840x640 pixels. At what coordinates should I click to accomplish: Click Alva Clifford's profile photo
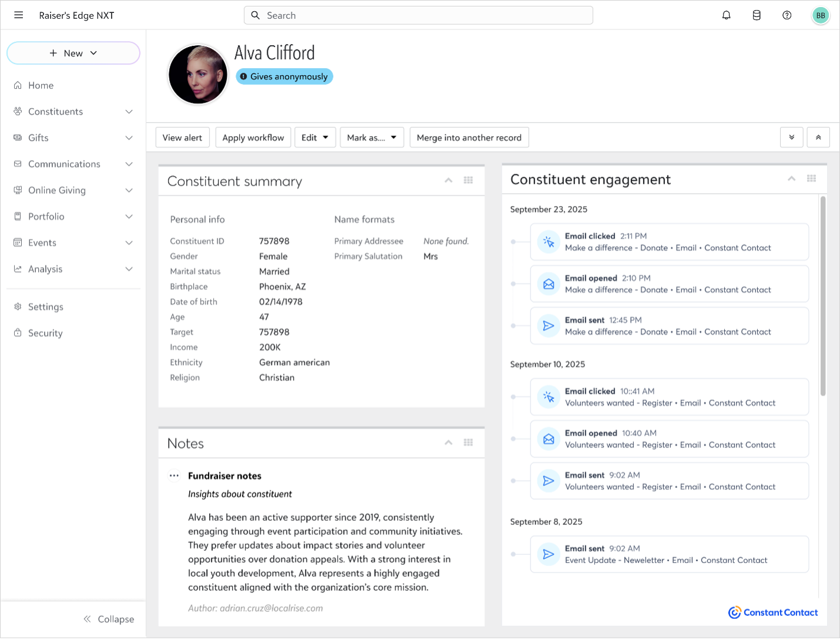click(198, 75)
